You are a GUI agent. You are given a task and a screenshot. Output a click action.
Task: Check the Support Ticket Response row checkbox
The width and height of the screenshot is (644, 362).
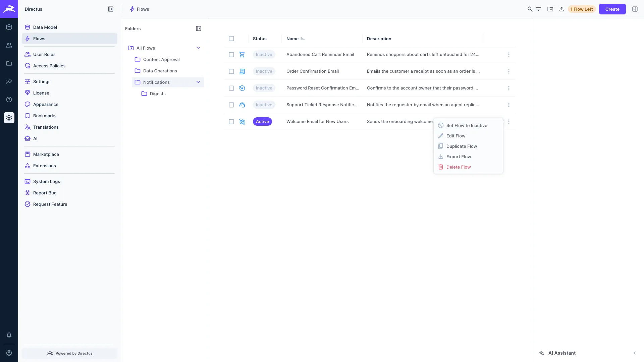(x=231, y=105)
